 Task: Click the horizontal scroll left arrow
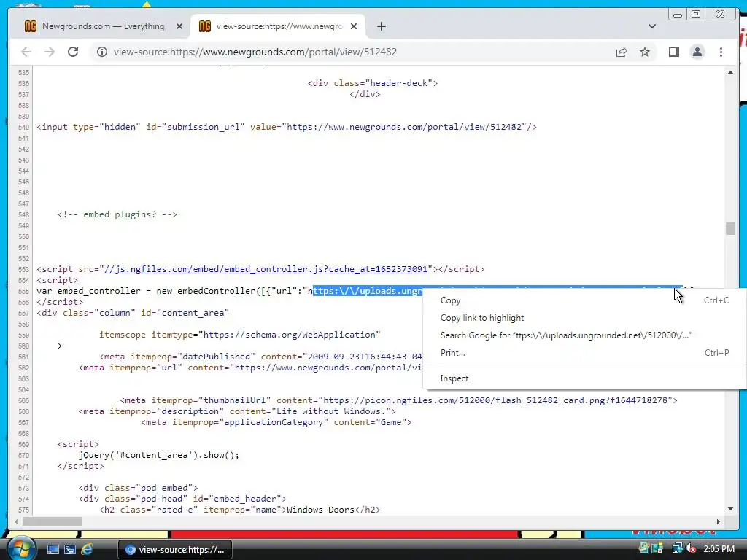tap(16, 522)
